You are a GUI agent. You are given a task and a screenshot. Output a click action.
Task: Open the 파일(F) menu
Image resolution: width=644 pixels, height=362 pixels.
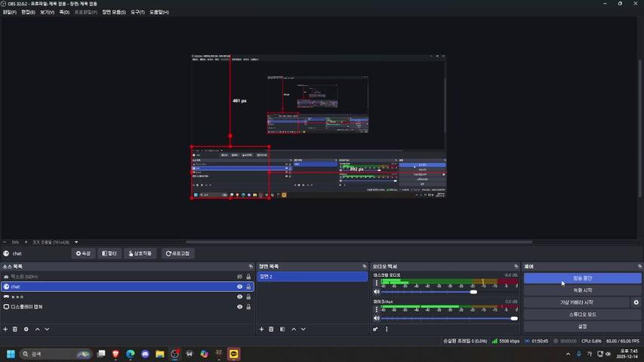[x=10, y=12]
